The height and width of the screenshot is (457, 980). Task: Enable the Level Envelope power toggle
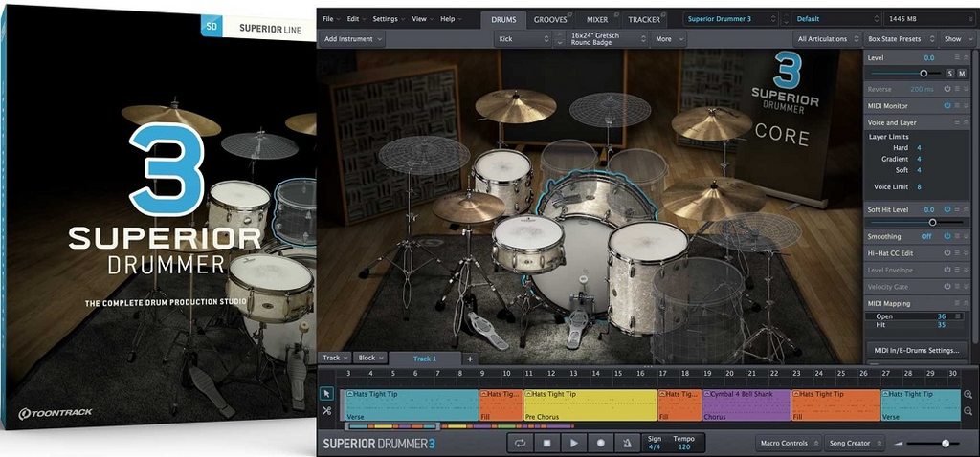click(947, 270)
